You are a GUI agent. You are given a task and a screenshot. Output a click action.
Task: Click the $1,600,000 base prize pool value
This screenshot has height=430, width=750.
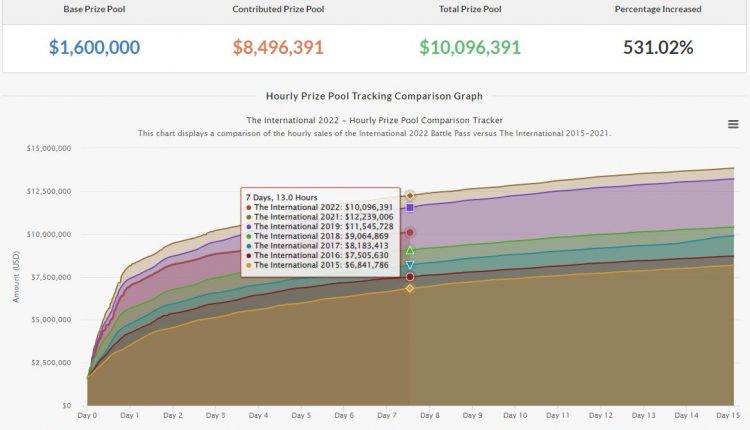(x=94, y=47)
